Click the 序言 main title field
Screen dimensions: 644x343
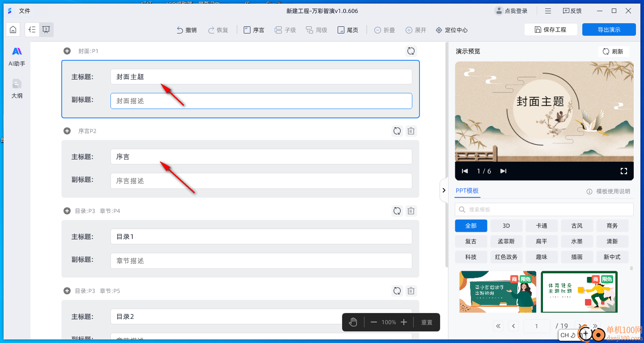point(261,156)
